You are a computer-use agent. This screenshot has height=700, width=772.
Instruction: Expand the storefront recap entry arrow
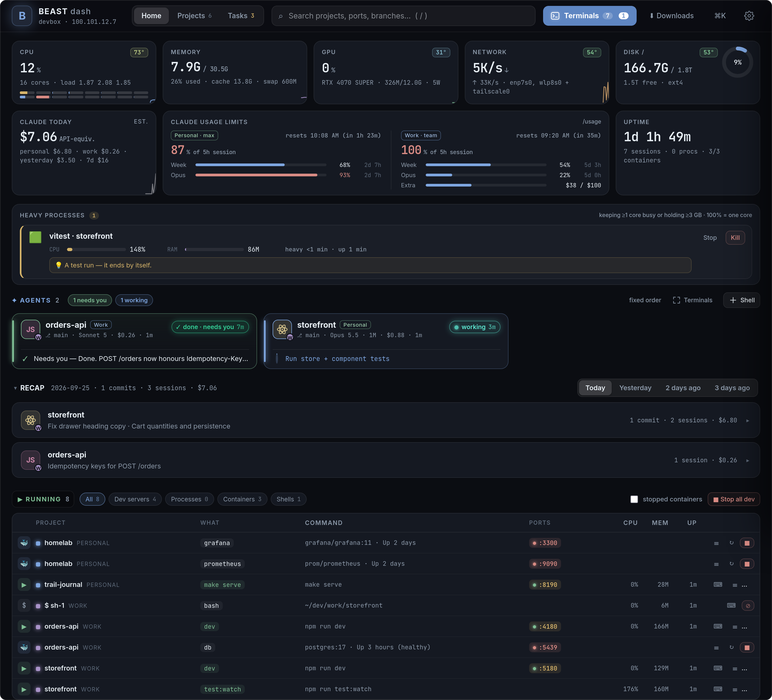748,420
